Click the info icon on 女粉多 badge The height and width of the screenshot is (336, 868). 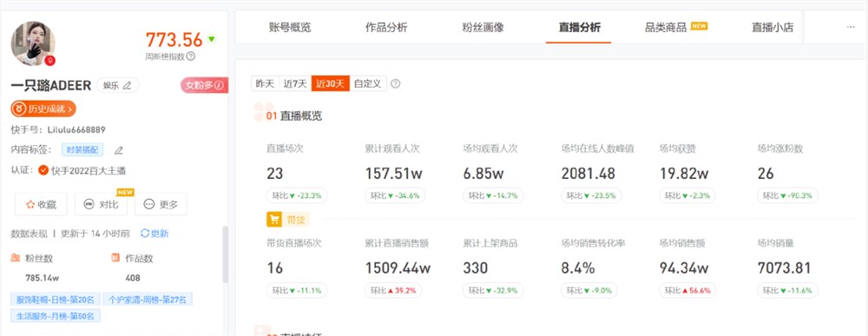click(220, 85)
